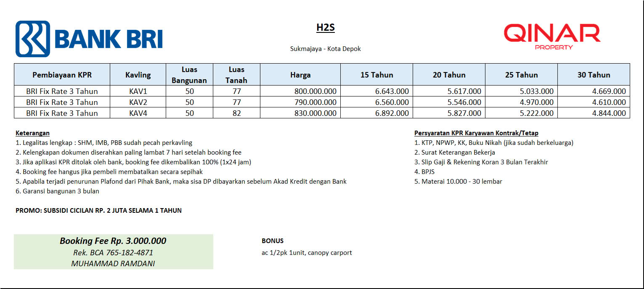The width and height of the screenshot is (644, 289).
Task: Click the 5.546.000 cell
Action: coord(449,102)
